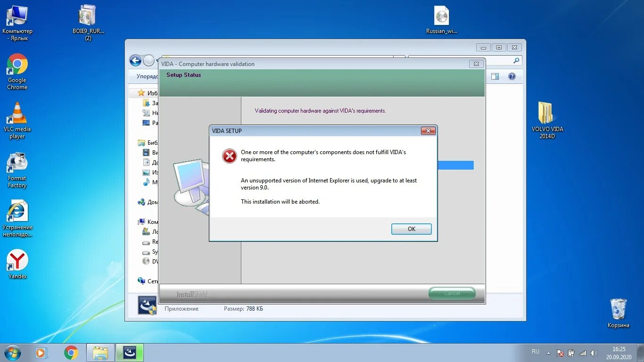Image resolution: width=644 pixels, height=362 pixels.
Task: Open the volume speaker tray icon
Action: pos(594,353)
